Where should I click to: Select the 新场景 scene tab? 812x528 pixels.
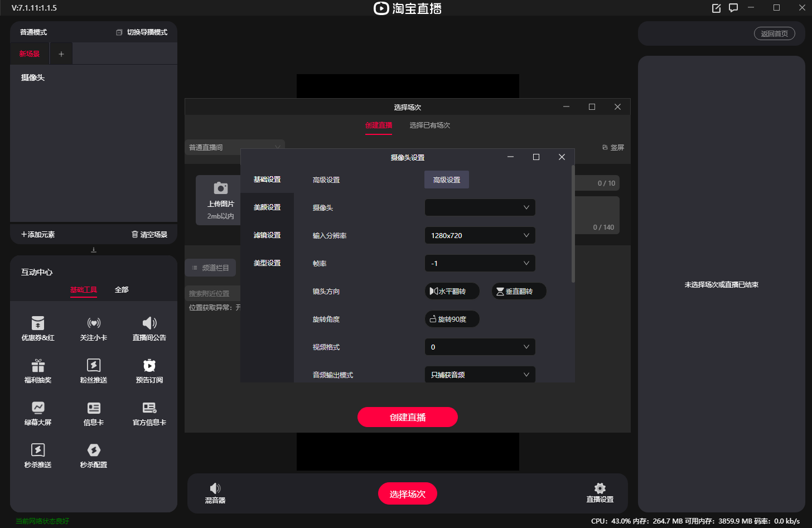click(30, 54)
